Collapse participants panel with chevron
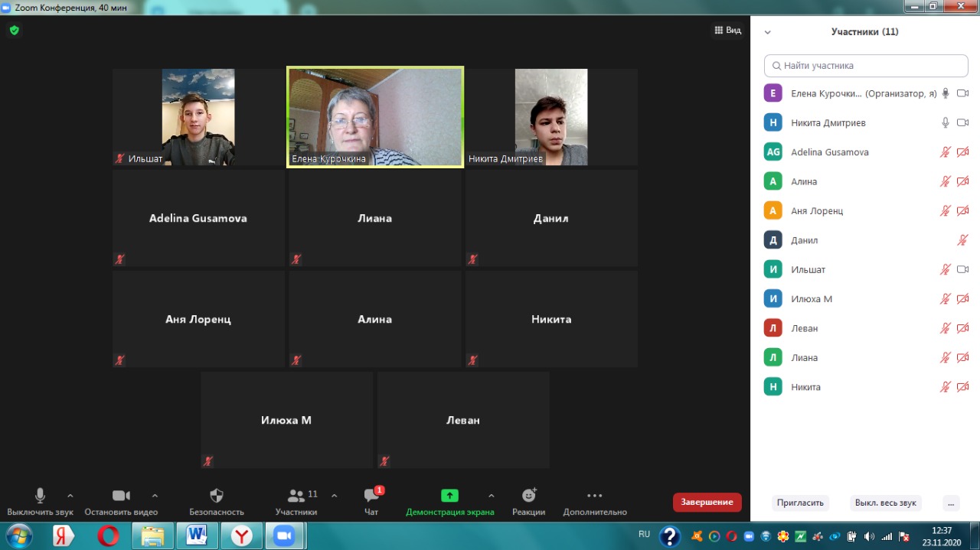This screenshot has width=980, height=550. coord(767,32)
